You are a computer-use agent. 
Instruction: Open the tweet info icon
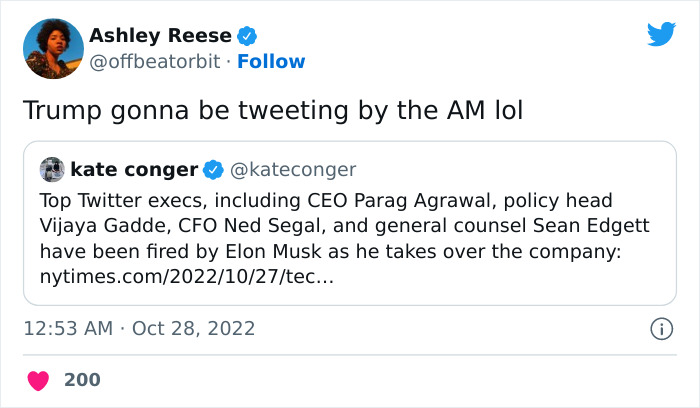pos(660,328)
